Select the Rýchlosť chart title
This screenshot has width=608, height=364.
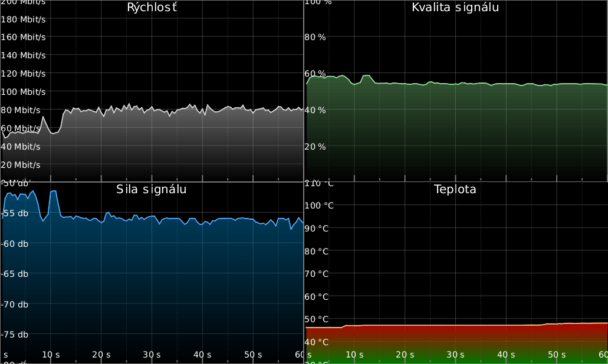[x=152, y=7]
